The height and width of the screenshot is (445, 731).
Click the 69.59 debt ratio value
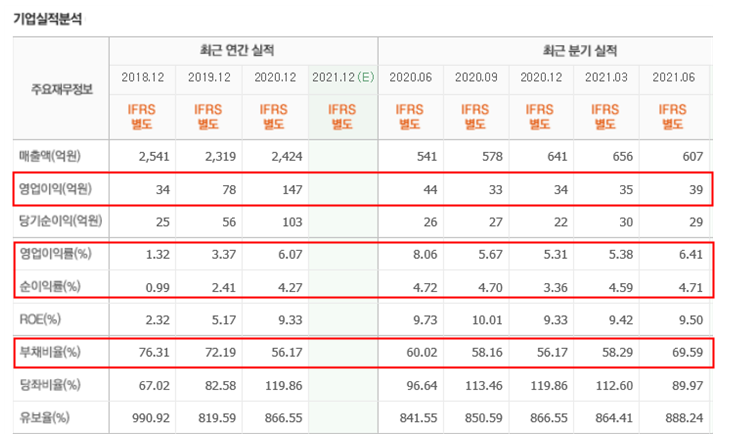[x=688, y=352]
